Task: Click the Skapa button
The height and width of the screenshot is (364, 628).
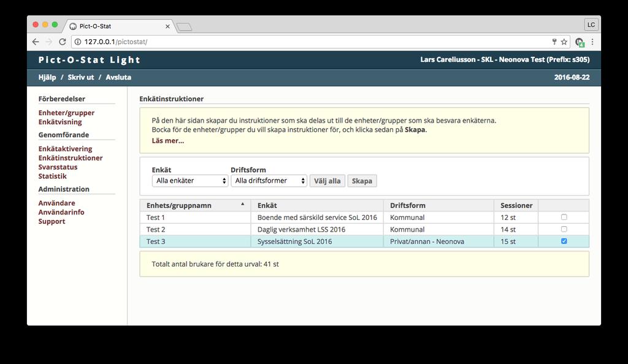Action: [362, 181]
